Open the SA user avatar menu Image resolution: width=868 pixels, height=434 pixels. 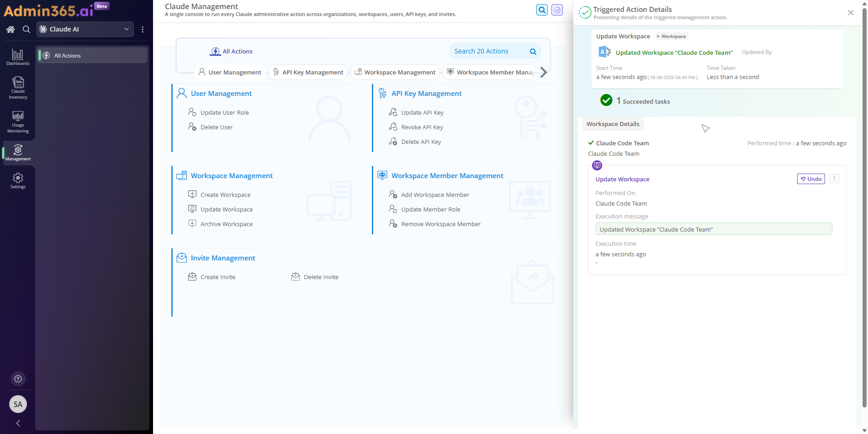tap(18, 404)
